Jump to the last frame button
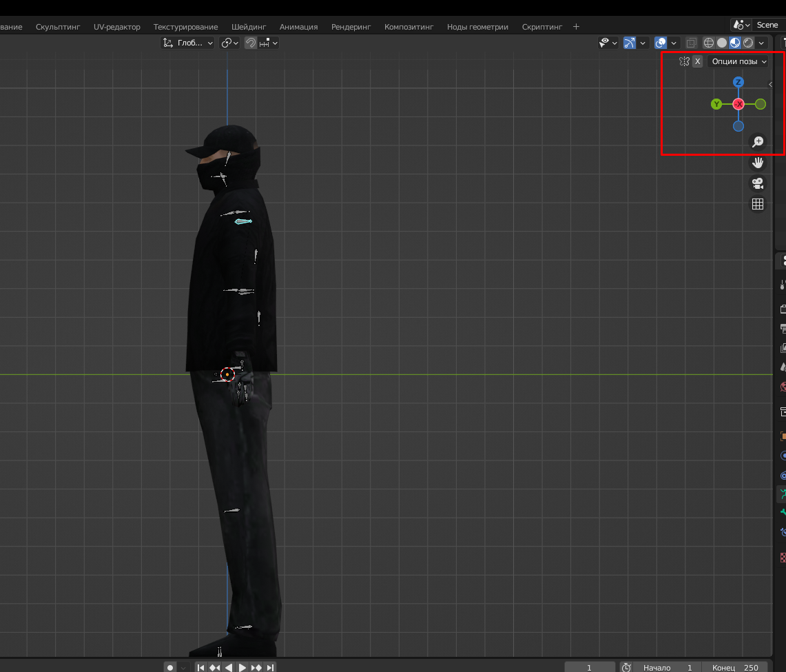This screenshot has width=786, height=672. tap(271, 668)
